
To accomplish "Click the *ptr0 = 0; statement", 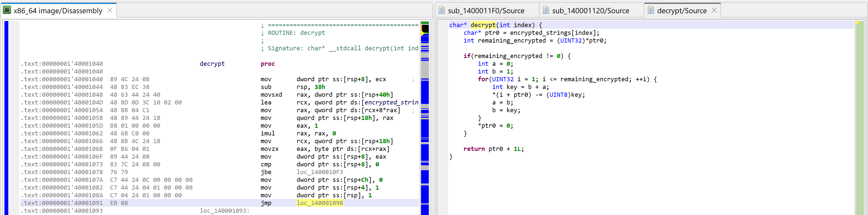I will point(495,125).
